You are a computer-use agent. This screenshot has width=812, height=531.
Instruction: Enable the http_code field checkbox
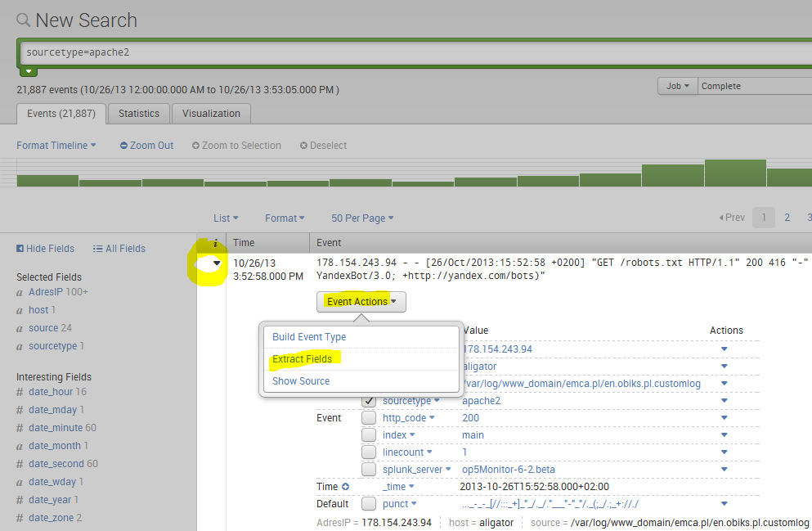point(369,418)
